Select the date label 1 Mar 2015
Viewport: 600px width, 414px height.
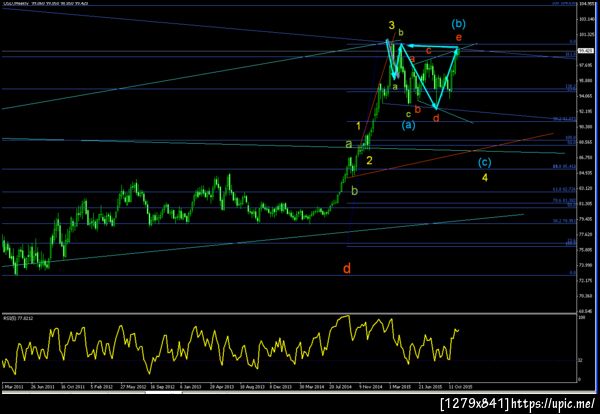coord(400,387)
